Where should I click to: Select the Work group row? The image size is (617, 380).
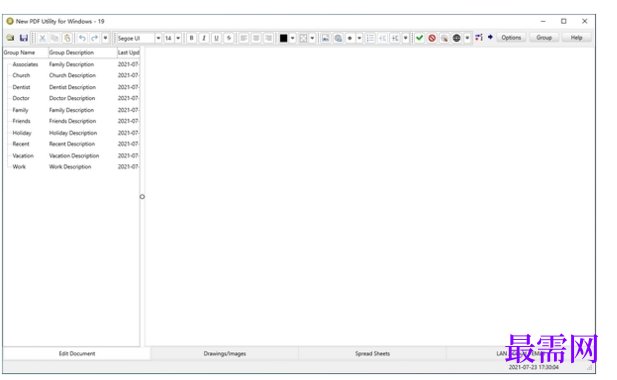pos(71,166)
